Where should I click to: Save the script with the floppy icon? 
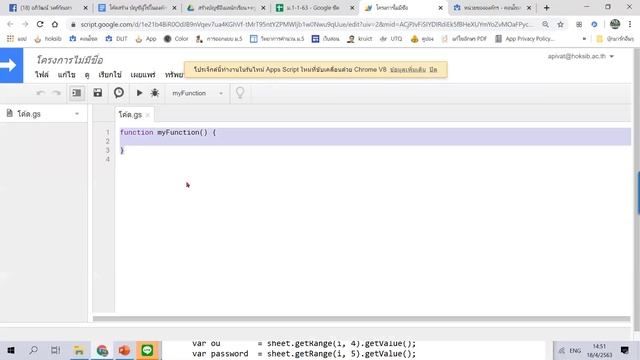(98, 93)
